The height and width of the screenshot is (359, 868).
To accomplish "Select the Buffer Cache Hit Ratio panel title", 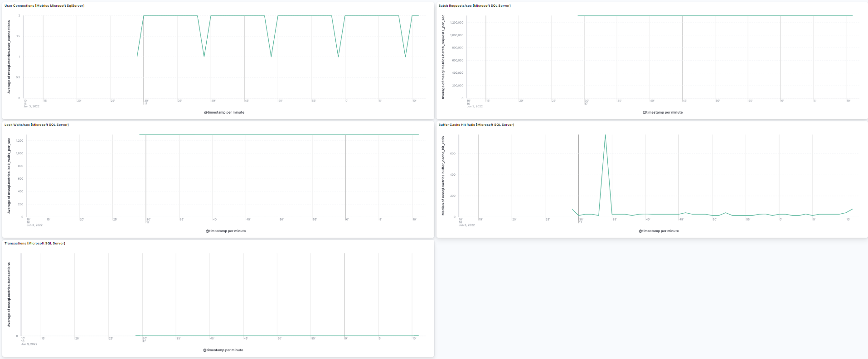I will coord(476,125).
